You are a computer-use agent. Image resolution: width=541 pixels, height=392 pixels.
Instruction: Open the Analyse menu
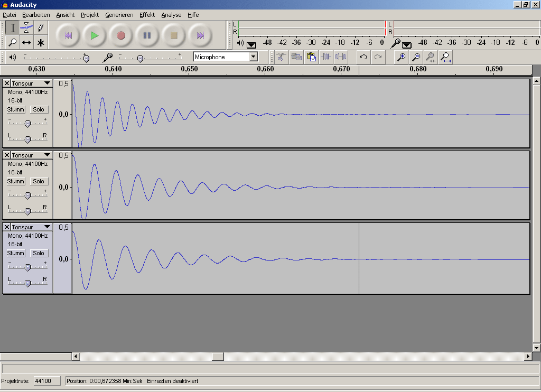tap(171, 15)
